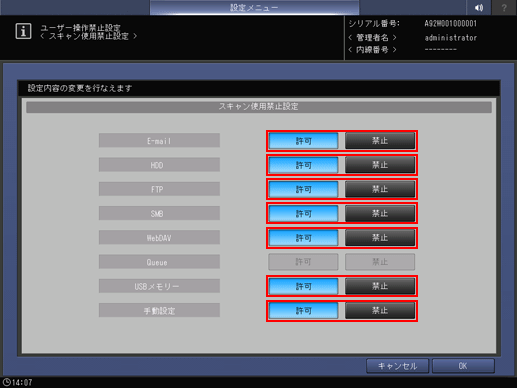Confirm settings with the OK button
This screenshot has width=517, height=388.
(x=463, y=366)
